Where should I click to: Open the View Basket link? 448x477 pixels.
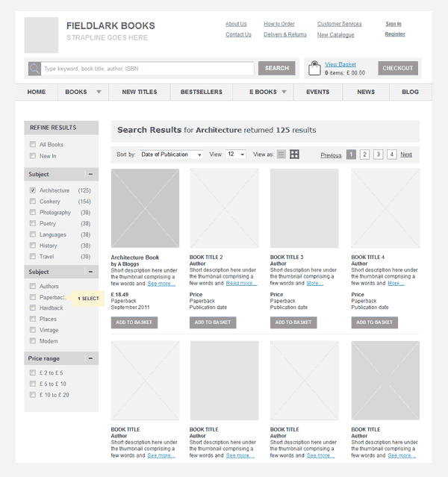pyautogui.click(x=340, y=64)
